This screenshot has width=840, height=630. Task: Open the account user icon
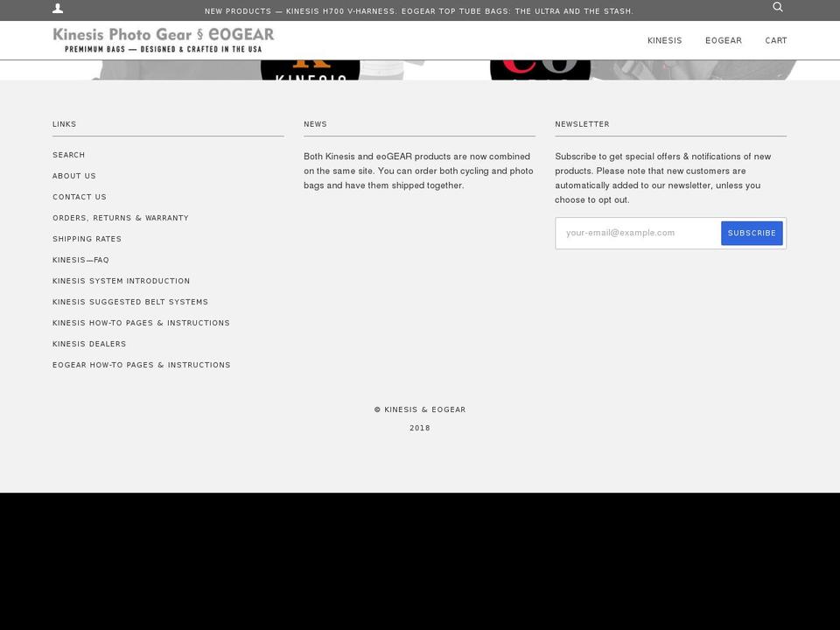coord(58,8)
